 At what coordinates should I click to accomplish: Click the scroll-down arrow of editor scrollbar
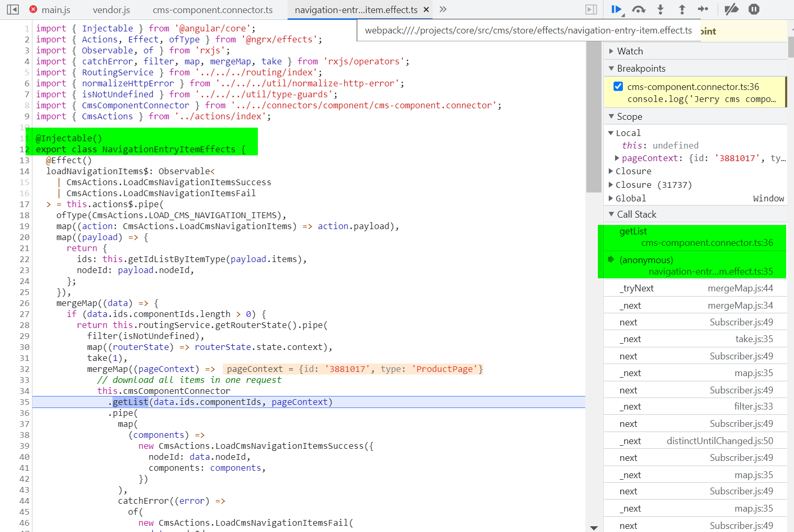(594, 528)
